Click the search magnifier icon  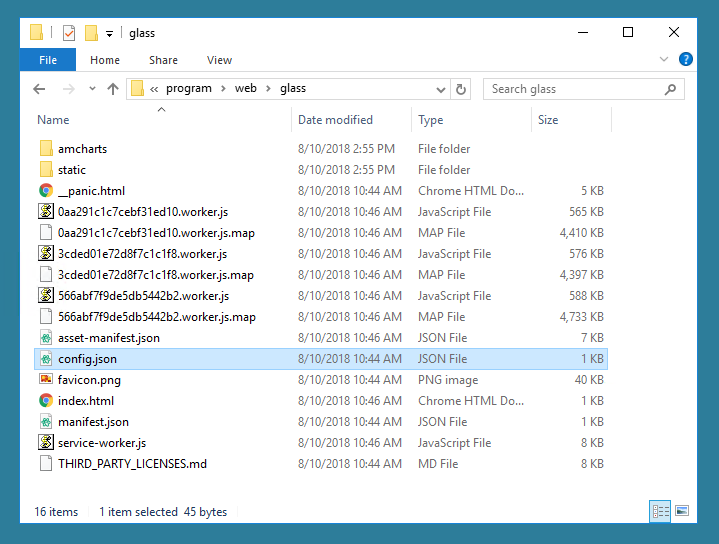coord(670,89)
